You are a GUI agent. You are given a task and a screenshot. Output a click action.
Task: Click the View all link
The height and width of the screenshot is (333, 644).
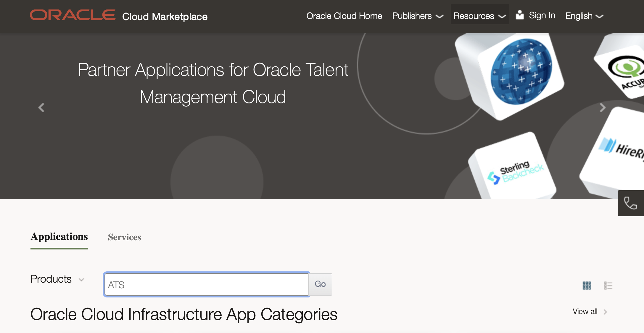tap(585, 311)
